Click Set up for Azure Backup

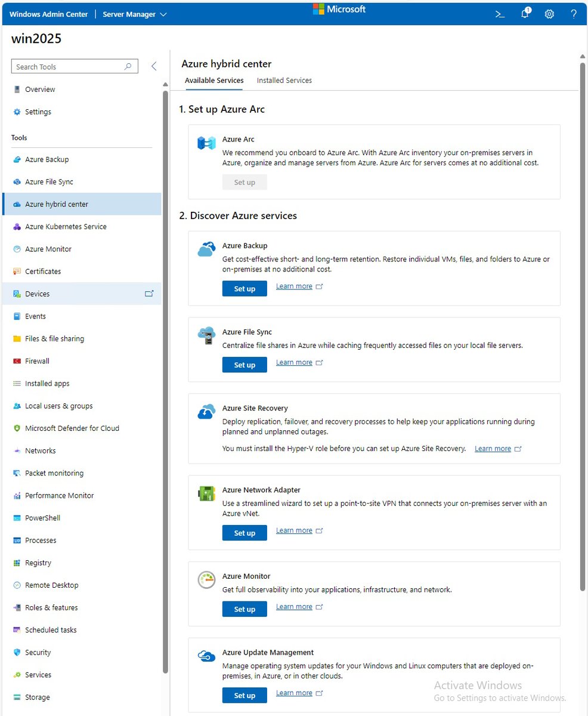[245, 289]
